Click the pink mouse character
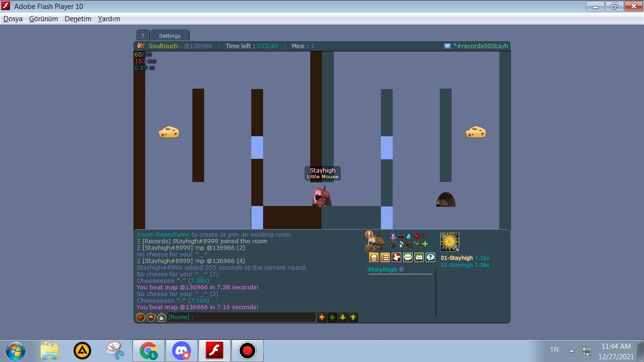This screenshot has height=362, width=644. 322,196
